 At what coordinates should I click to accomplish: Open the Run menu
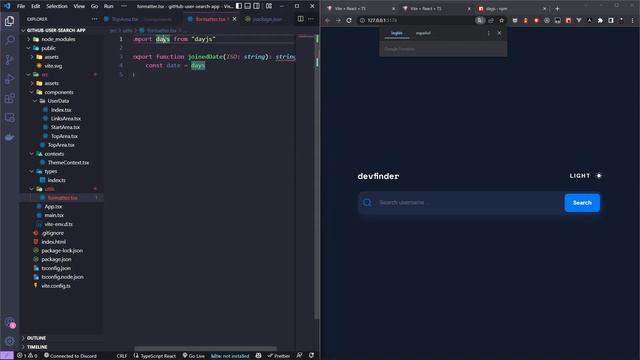coord(109,6)
